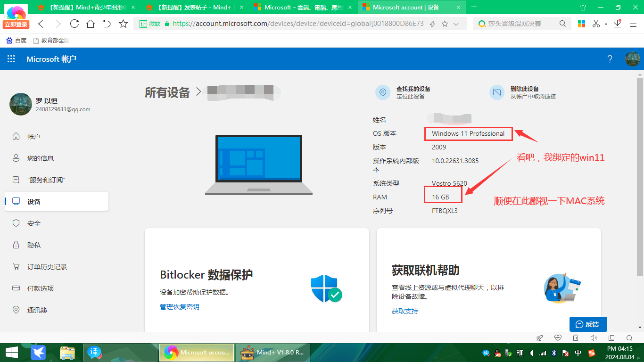Bookmark the page with star icon left of address bar
Image resolution: width=644 pixels, height=362 pixels.
[123, 24]
